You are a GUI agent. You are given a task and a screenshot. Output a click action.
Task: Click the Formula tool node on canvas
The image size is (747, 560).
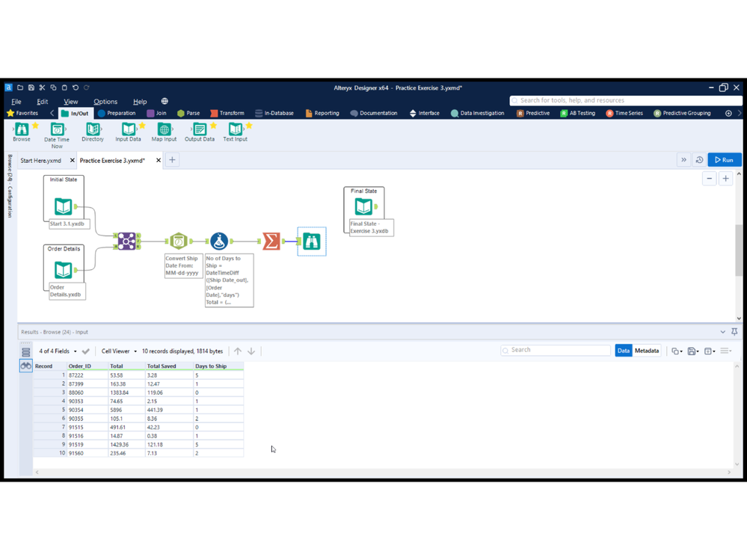(219, 241)
